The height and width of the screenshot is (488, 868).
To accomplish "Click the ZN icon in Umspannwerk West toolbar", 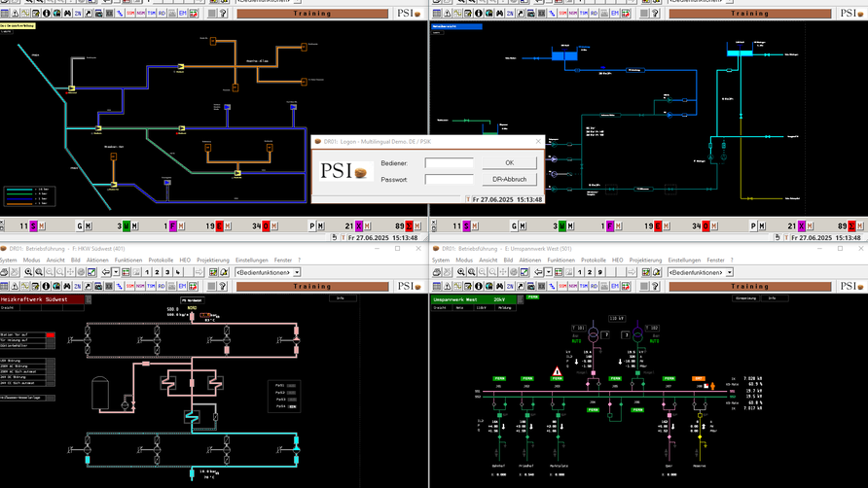I will click(x=510, y=286).
